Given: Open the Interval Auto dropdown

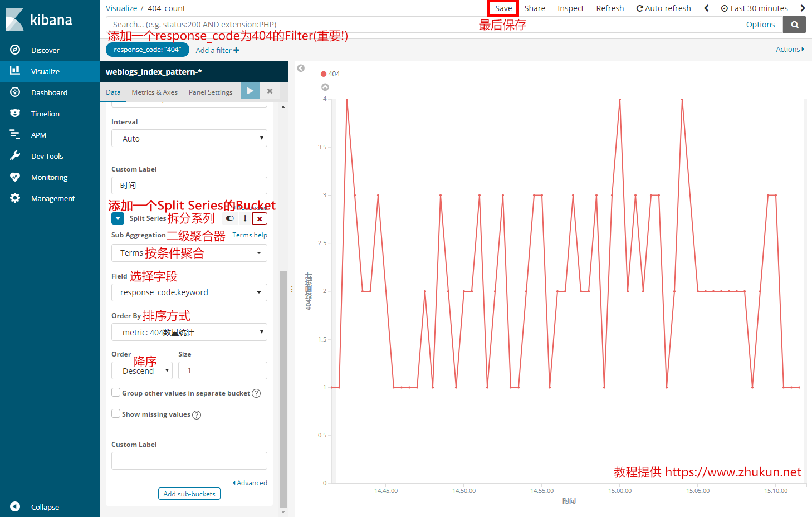Looking at the screenshot, I should pos(189,138).
